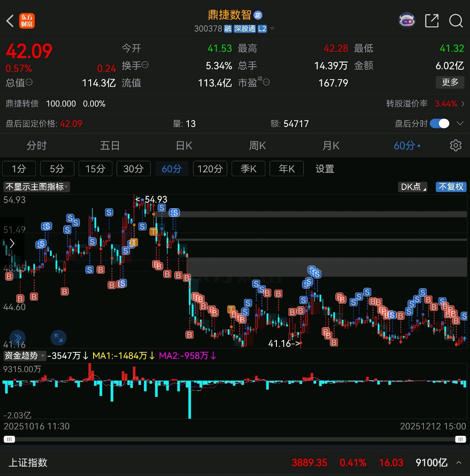Select the 1分 interval

[19, 169]
